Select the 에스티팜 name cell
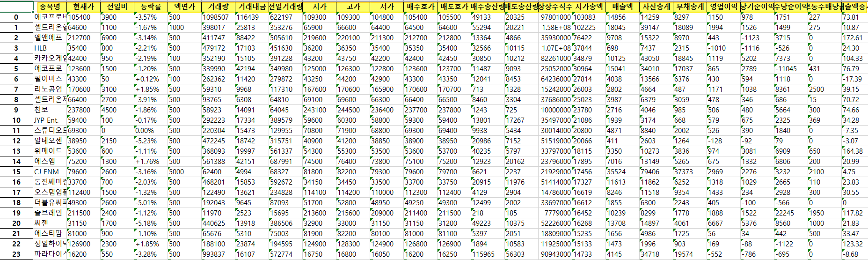 click(x=50, y=234)
